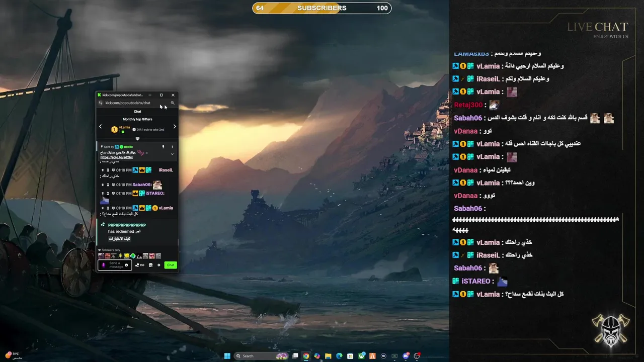Open Google Chrome from the taskbar
This screenshot has width=644, height=362.
pyautogui.click(x=306, y=356)
